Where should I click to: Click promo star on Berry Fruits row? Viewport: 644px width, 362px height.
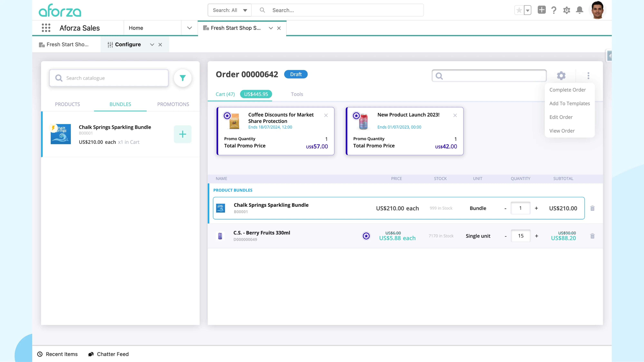coord(366,236)
